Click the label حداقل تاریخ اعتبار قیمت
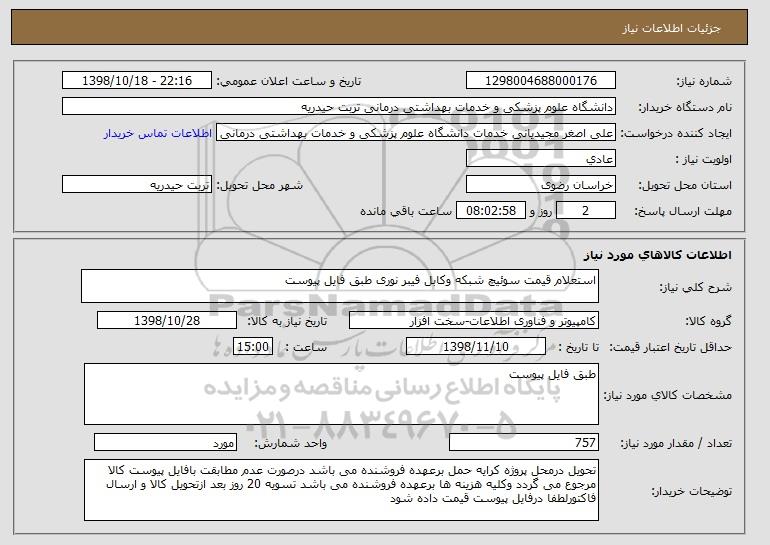This screenshot has width=770, height=545. (670, 347)
